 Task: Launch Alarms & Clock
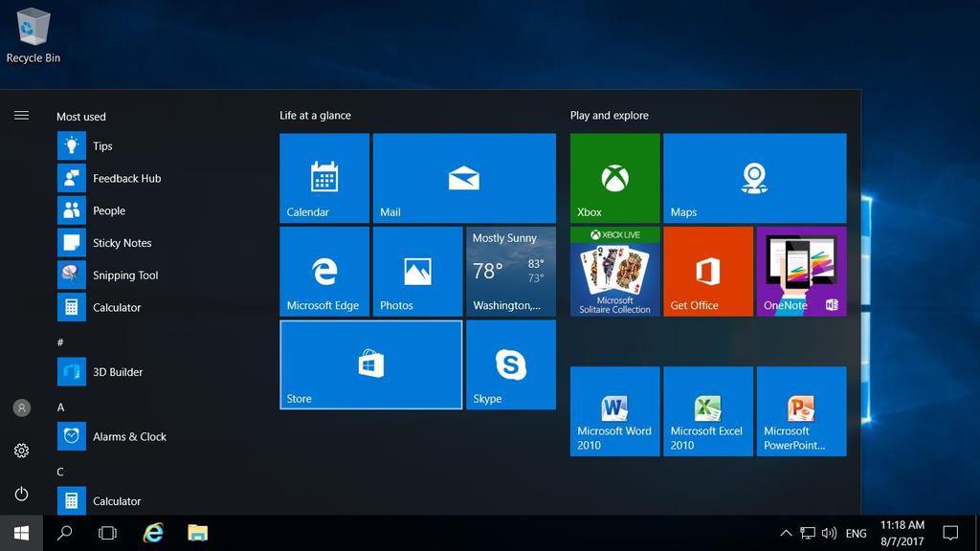point(156,436)
